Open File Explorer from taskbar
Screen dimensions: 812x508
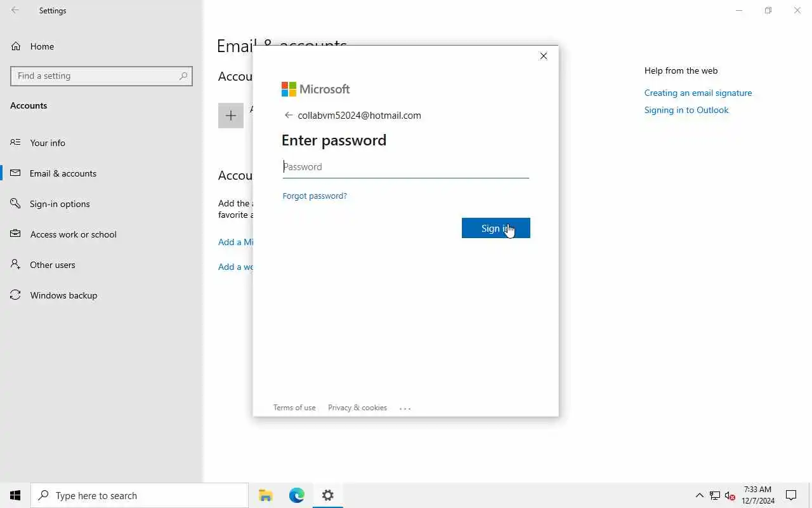pyautogui.click(x=266, y=495)
